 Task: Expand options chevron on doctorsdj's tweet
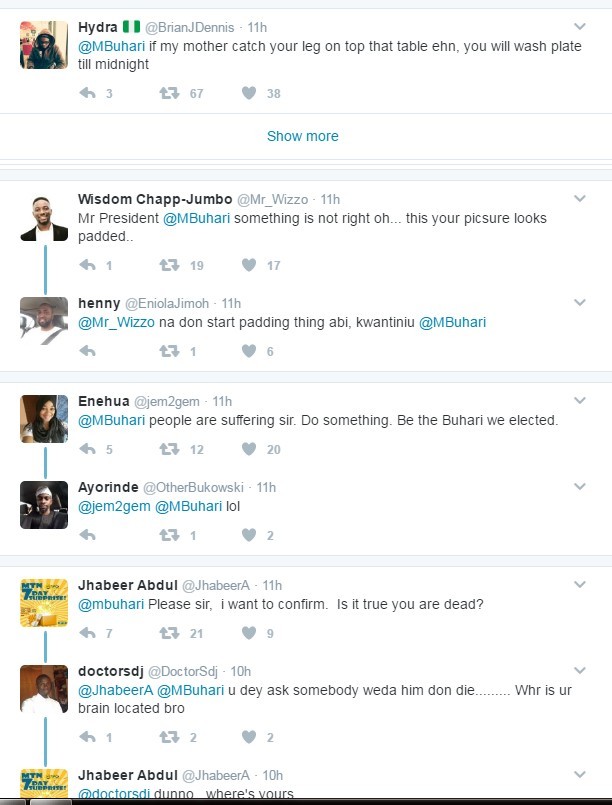pyautogui.click(x=580, y=671)
